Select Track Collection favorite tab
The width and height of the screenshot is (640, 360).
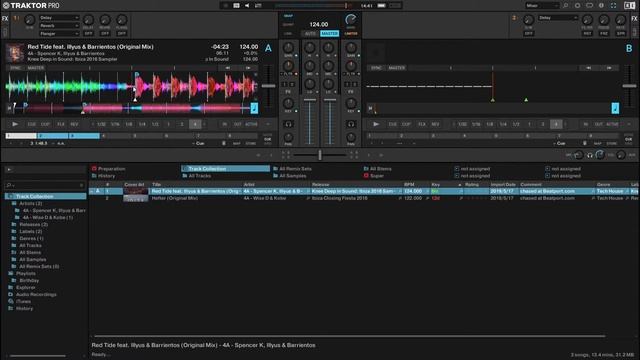pos(225,169)
